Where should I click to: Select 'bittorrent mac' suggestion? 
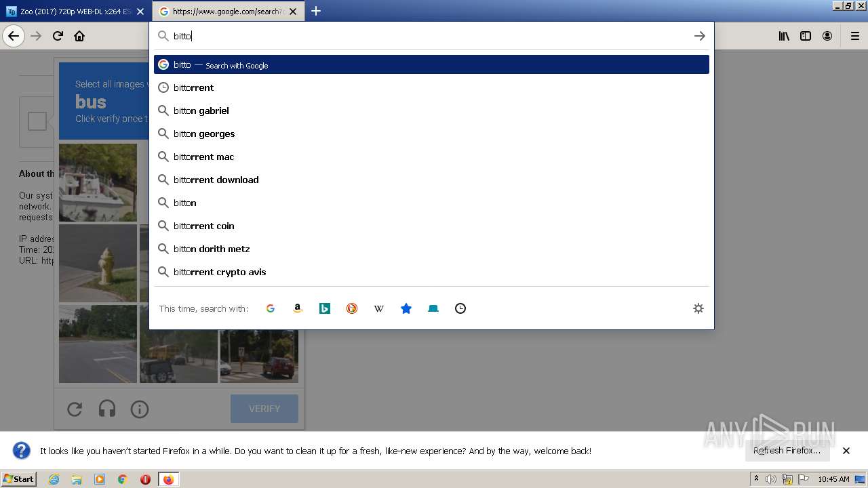click(x=431, y=157)
